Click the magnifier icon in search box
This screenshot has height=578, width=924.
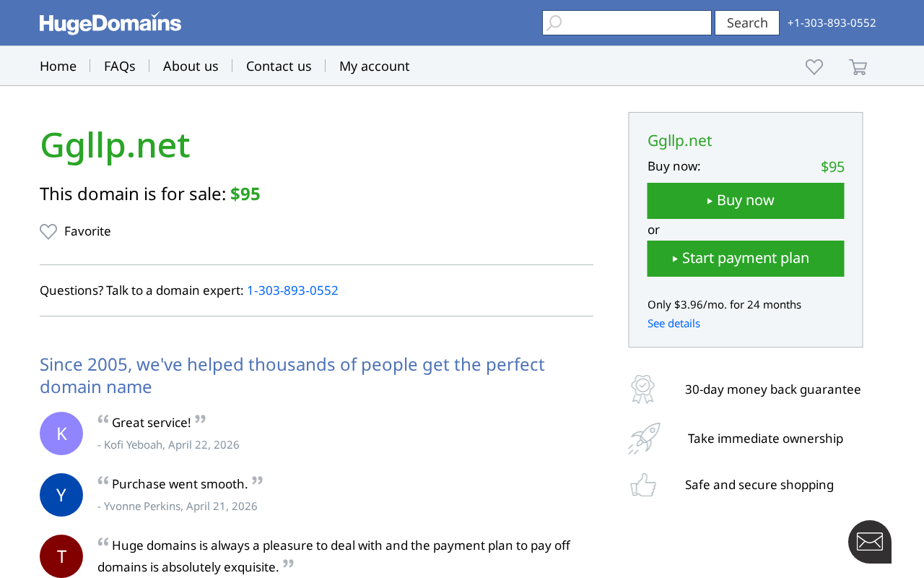coord(554,23)
